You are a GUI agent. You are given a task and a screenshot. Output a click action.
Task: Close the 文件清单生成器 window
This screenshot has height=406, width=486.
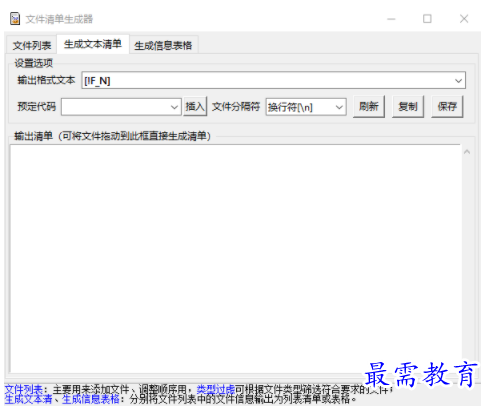464,19
